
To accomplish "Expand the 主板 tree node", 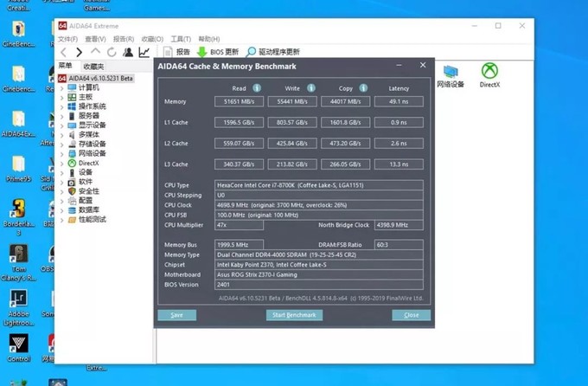I will (x=62, y=97).
